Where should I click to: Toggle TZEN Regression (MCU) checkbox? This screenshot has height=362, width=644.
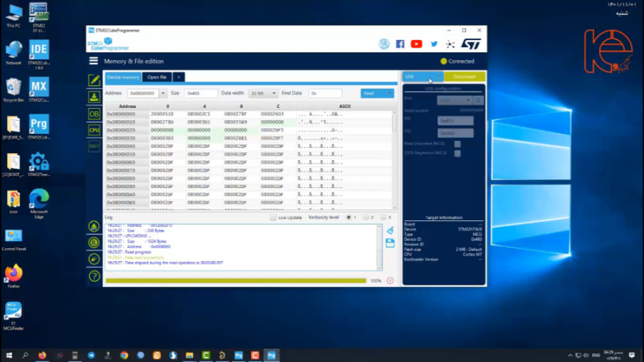[457, 153]
